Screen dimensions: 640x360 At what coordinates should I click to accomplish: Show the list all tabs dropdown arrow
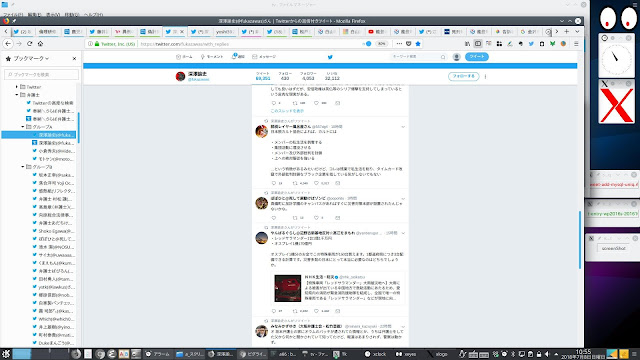pos(577,31)
